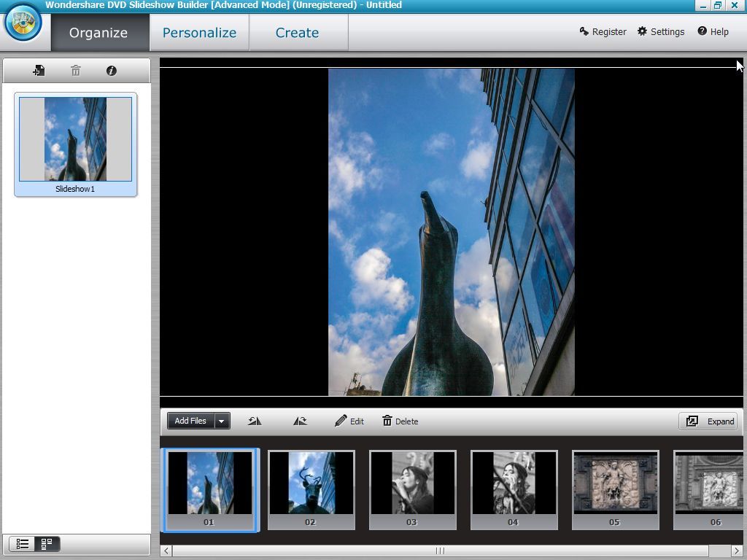Image resolution: width=747 pixels, height=560 pixels.
Task: Open Settings using the gear icon
Action: pyautogui.click(x=660, y=31)
